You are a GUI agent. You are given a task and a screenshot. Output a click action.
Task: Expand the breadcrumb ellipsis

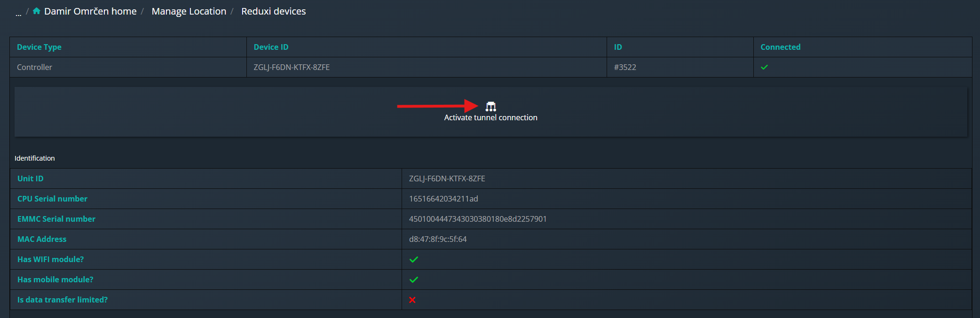click(18, 13)
